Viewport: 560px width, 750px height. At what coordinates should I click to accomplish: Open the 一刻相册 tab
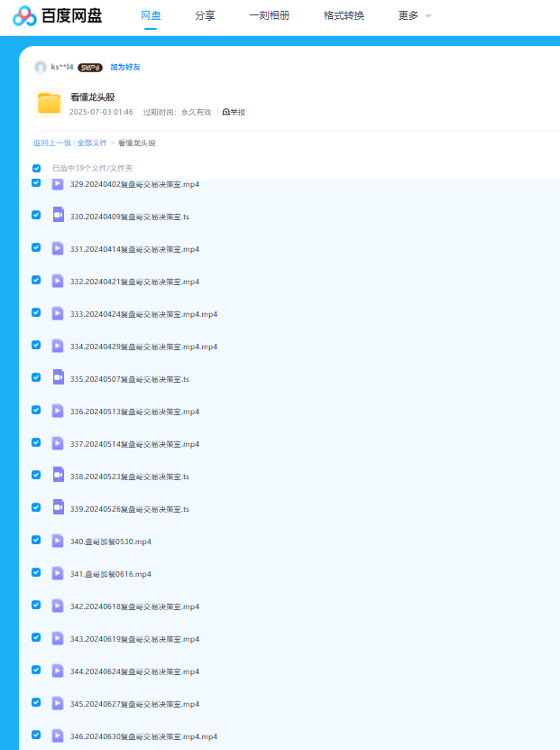tap(269, 16)
